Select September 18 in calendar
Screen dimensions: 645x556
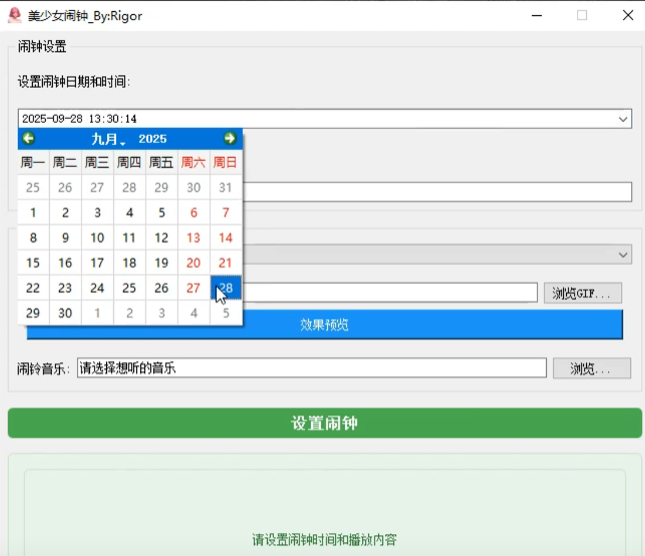pyautogui.click(x=129, y=263)
